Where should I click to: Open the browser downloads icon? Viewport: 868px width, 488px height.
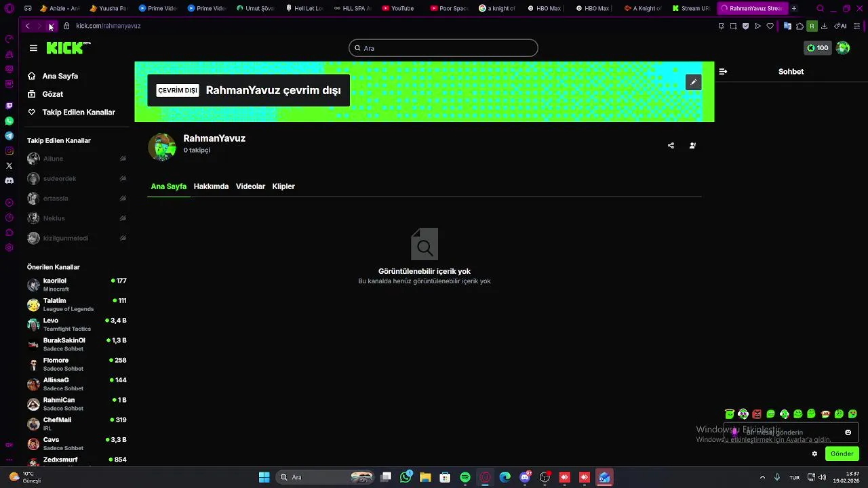[824, 26]
